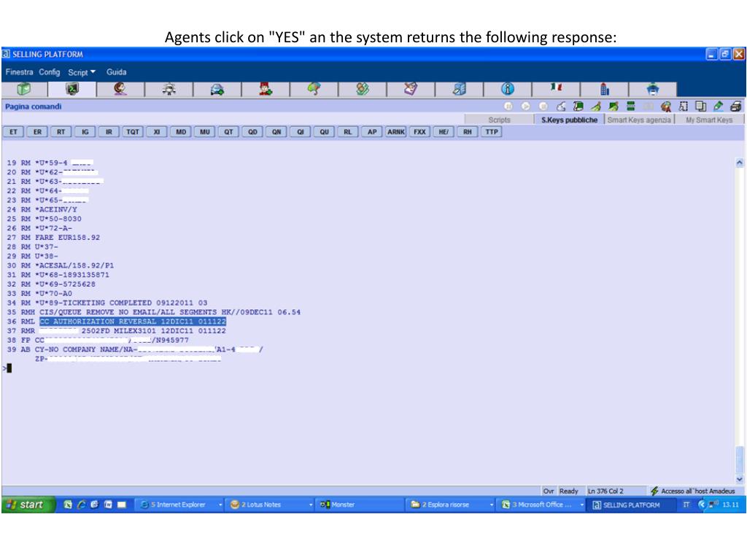Open the airplane flights module icon
The image size is (747, 560).
tap(169, 89)
